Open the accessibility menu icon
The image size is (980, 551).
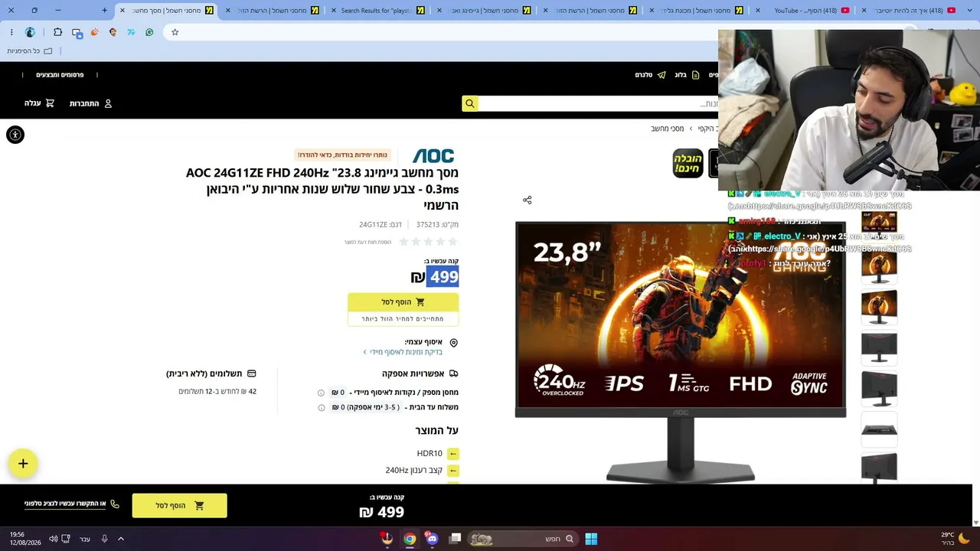click(x=15, y=135)
